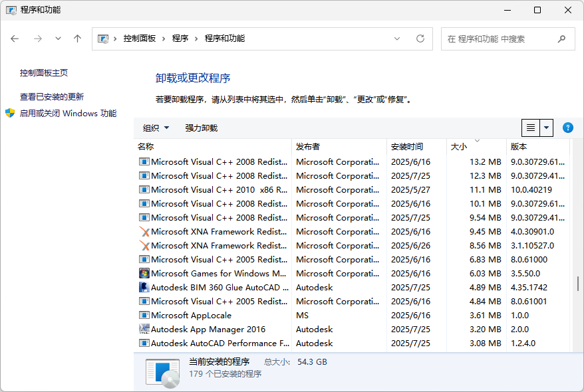Select Visual C++ 2005 icon sized 6.83 MB
The height and width of the screenshot is (392, 584).
(x=144, y=260)
